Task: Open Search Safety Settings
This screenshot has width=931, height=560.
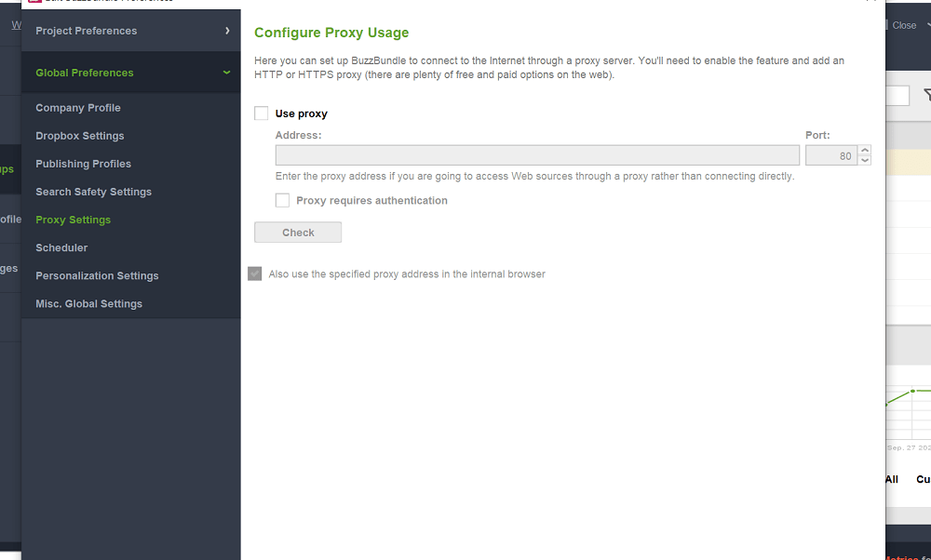Action: click(x=94, y=192)
